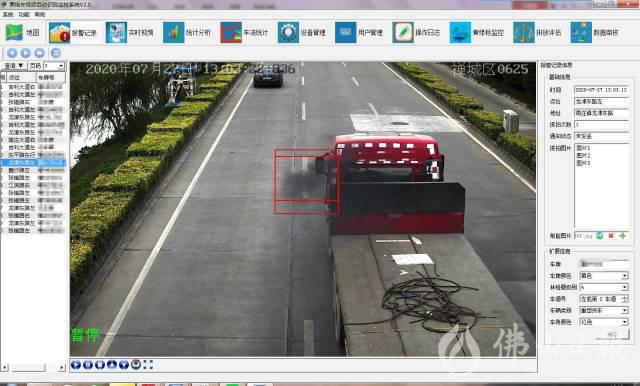Open the last toolbar data review module
640x386 pixels.
[x=595, y=33]
